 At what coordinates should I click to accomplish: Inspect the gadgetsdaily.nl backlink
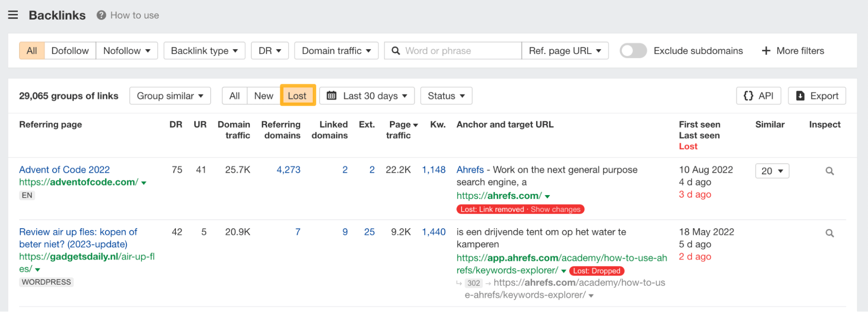(829, 233)
